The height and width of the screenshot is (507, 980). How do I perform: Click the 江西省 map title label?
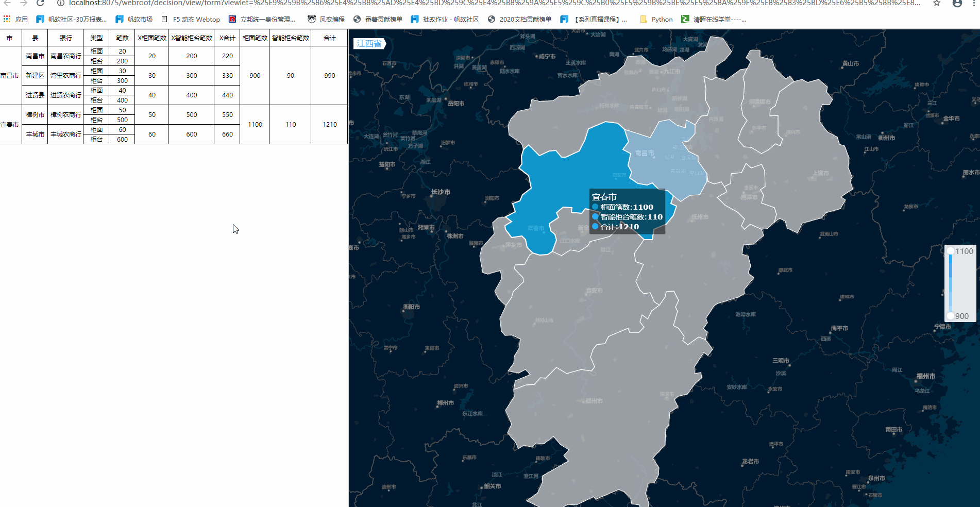pyautogui.click(x=369, y=44)
